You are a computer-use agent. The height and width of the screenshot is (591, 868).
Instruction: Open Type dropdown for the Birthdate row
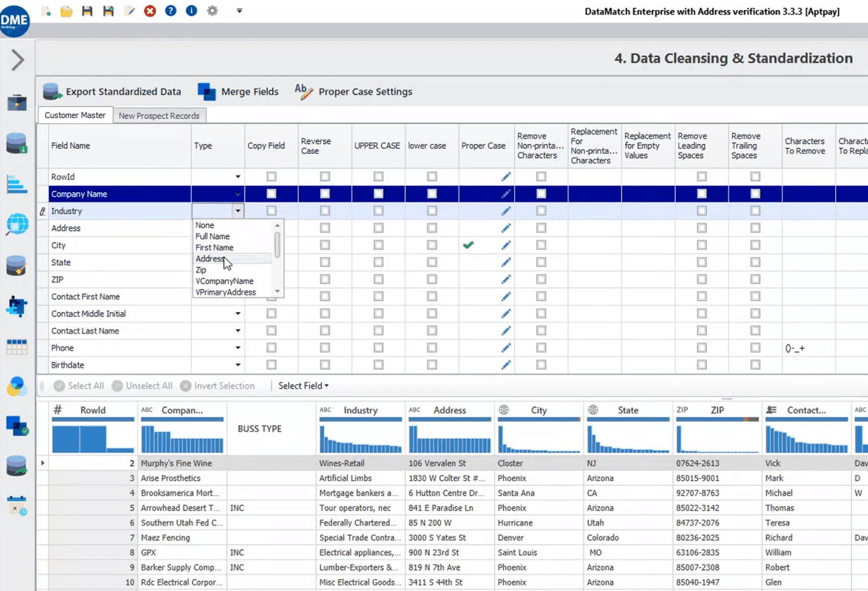click(238, 365)
